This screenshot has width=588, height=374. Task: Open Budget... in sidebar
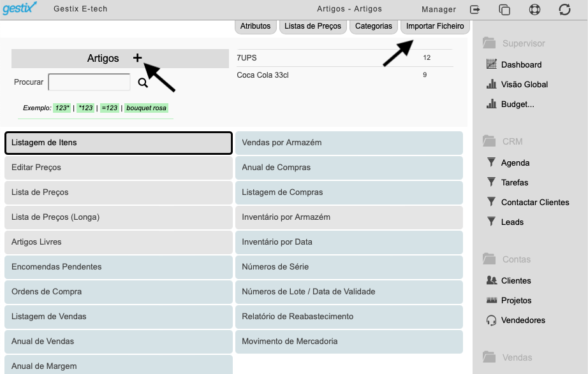point(517,104)
